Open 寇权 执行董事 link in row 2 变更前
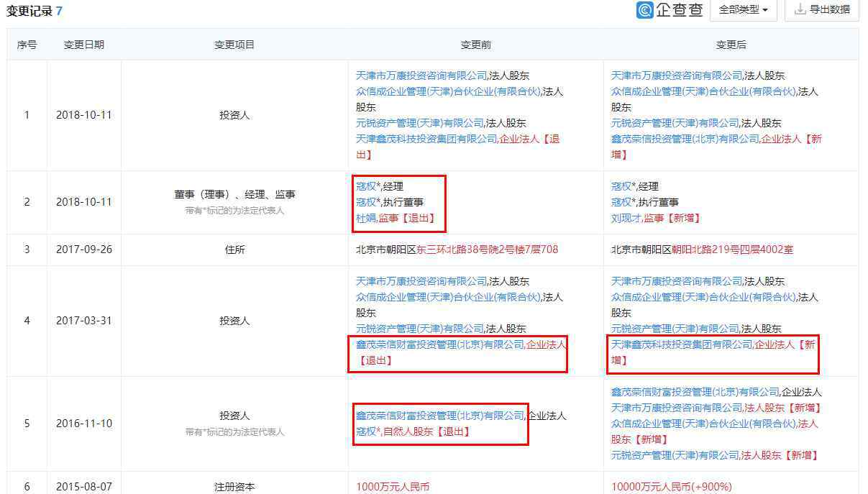The image size is (868, 494). (366, 202)
